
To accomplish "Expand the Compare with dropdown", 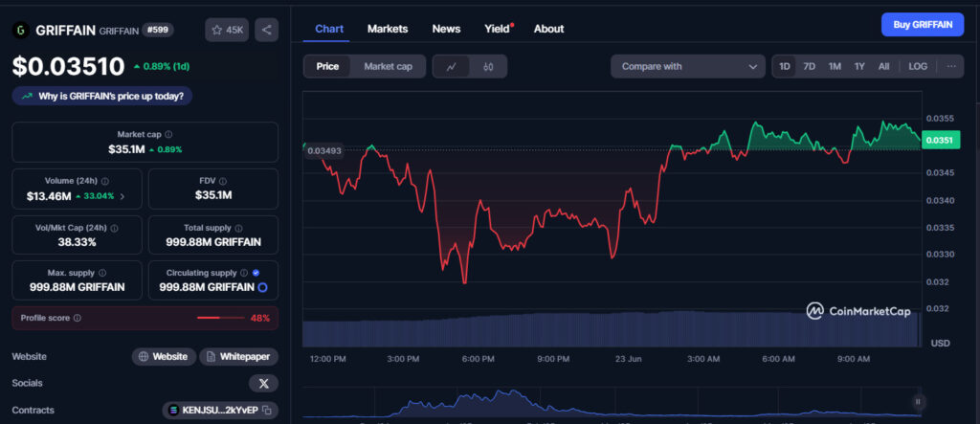I will click(687, 66).
